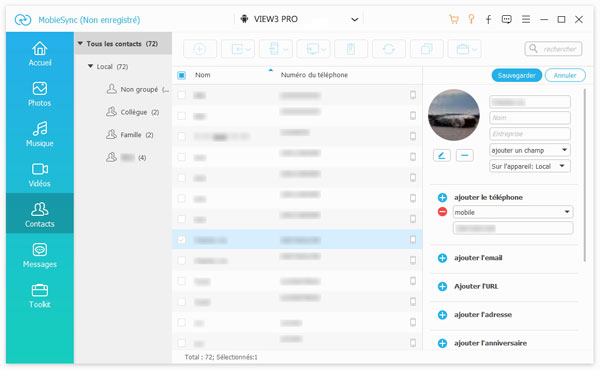Open the Photos section in sidebar

click(39, 94)
